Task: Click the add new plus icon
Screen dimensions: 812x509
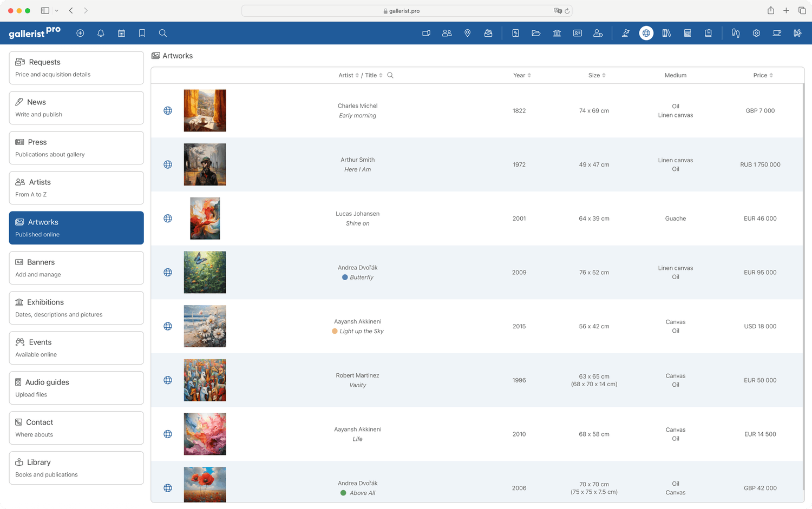Action: click(x=80, y=33)
